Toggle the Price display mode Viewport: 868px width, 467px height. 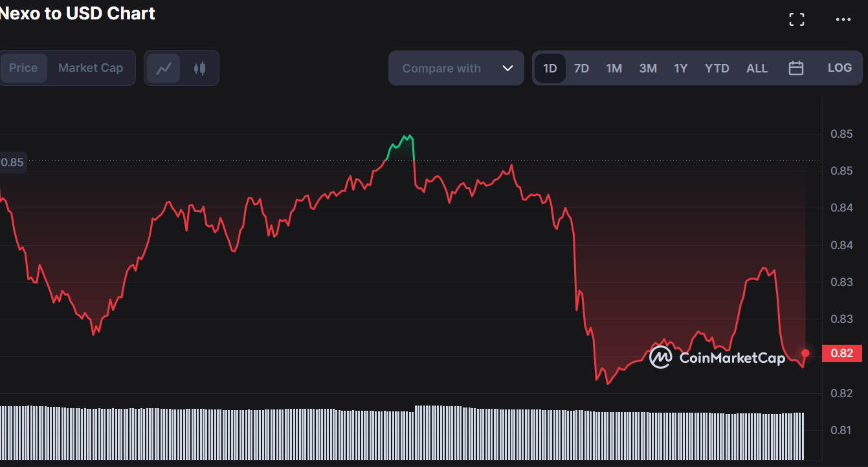tap(24, 67)
